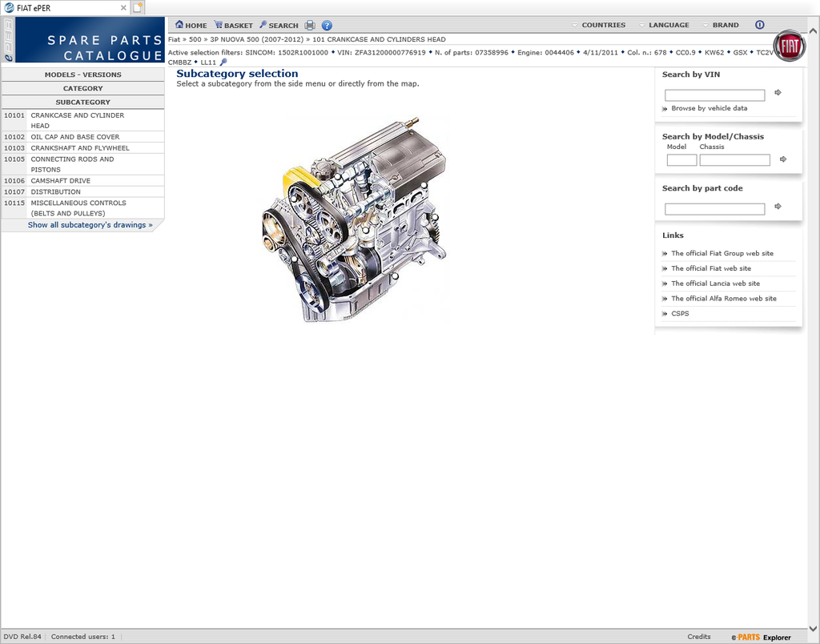
Task: Open a new tab beside FIAT ePER
Action: pyautogui.click(x=138, y=8)
